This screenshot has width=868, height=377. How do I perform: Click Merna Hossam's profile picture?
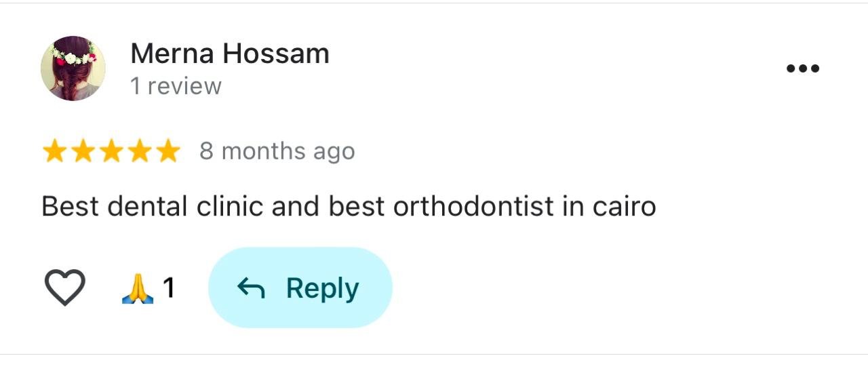pos(73,68)
